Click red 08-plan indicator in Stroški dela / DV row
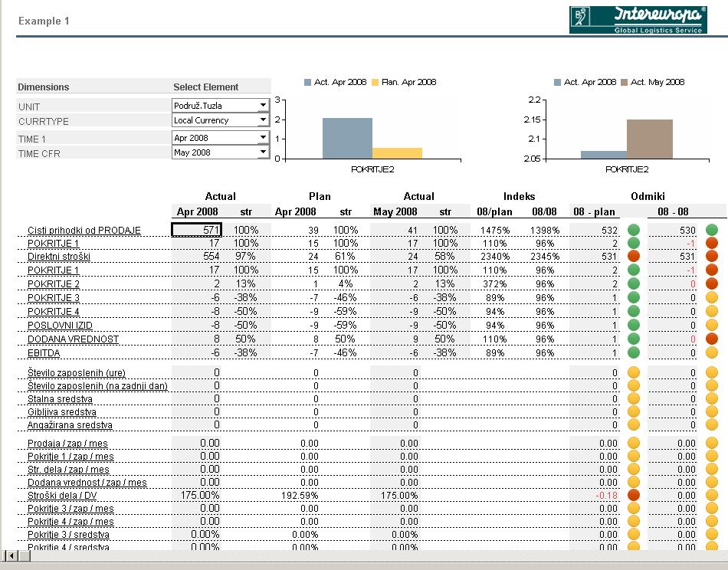The image size is (728, 570). [x=634, y=495]
